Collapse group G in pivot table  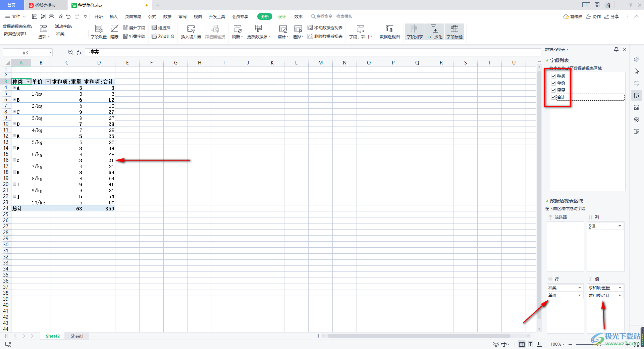[14, 160]
